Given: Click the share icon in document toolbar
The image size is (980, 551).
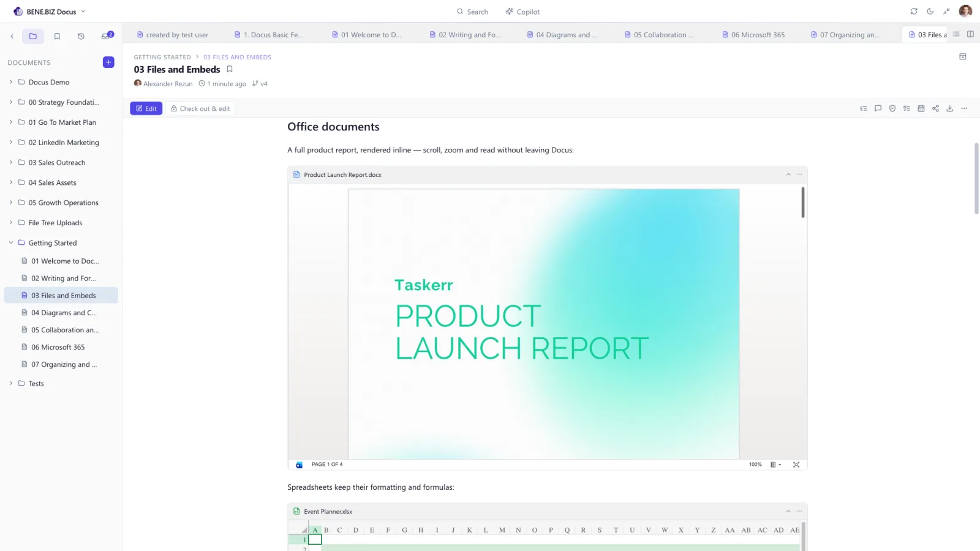Looking at the screenshot, I should coord(935,108).
